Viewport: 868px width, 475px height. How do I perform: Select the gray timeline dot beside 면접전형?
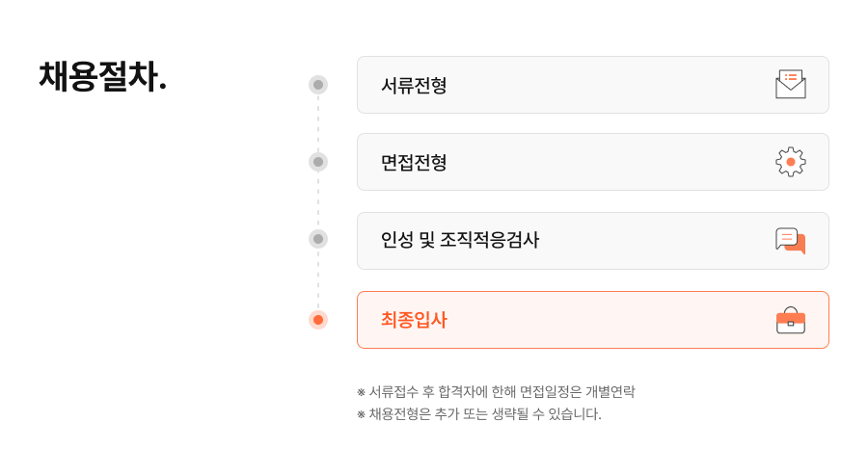318,162
